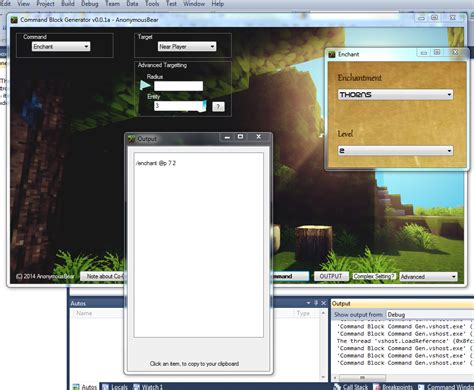This screenshot has height=390, width=474.
Task: Open the Help menu
Action: (x=218, y=4)
